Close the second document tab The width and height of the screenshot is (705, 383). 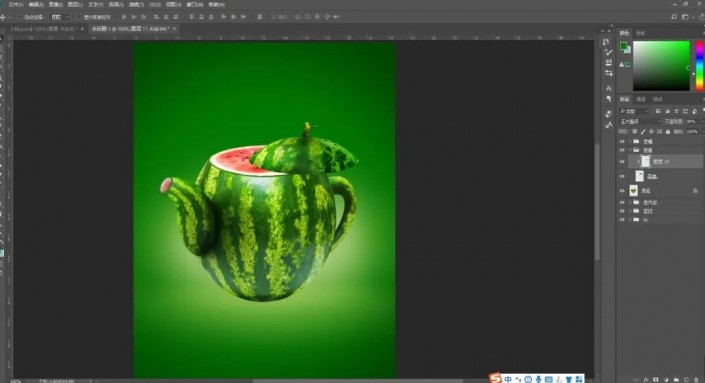(174, 29)
